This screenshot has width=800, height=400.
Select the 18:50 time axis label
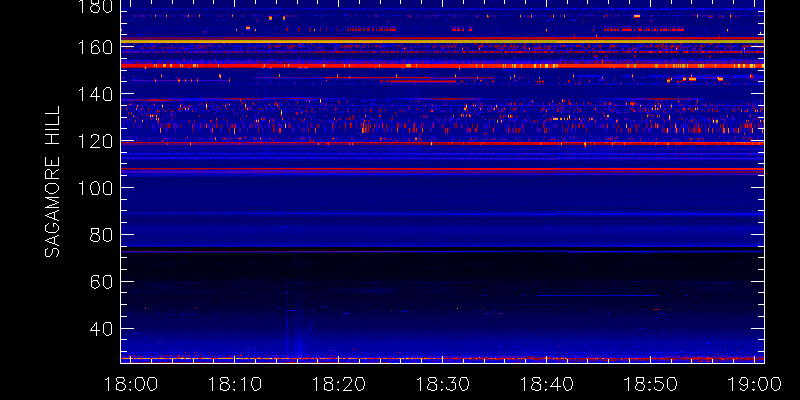651,383
